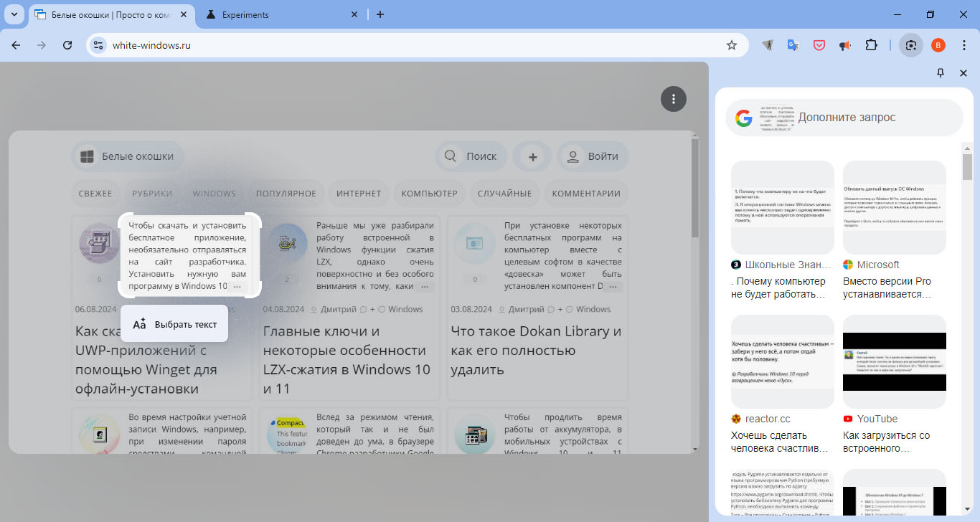
Task: Go back to the previous page
Action: (x=17, y=45)
